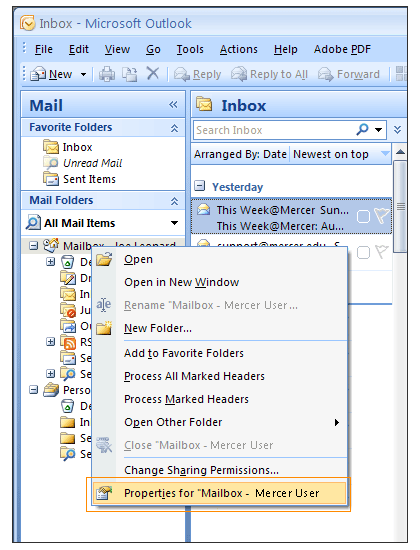Open the search options dropdown arrow

(x=378, y=130)
